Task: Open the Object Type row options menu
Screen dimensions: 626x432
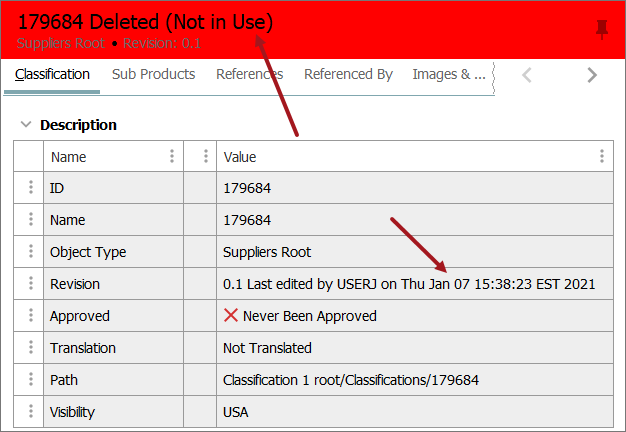Action: click(31, 252)
